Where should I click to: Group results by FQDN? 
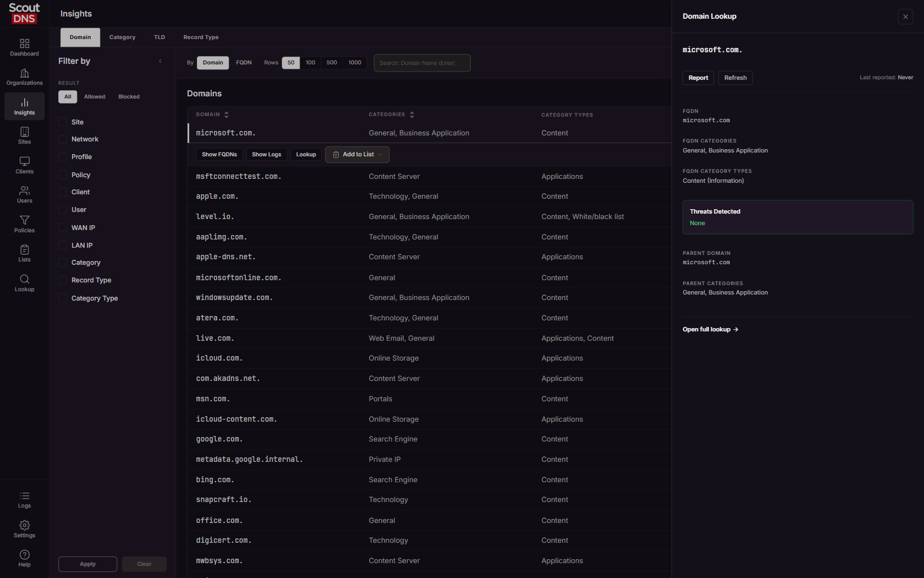pyautogui.click(x=244, y=63)
